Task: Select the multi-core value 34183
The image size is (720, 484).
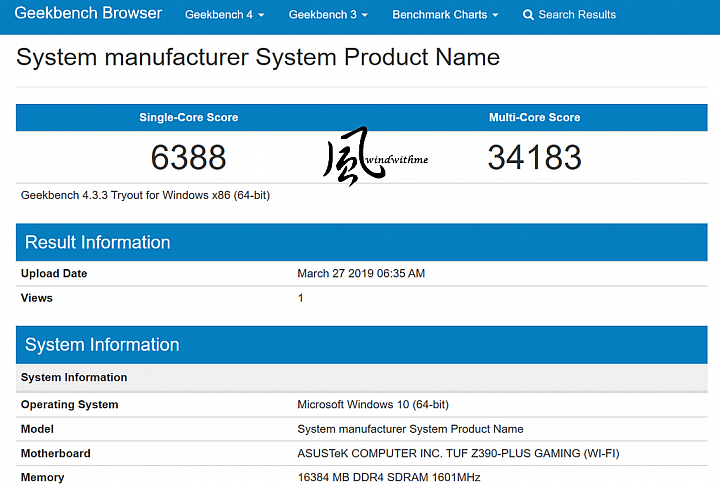Action: (534, 158)
